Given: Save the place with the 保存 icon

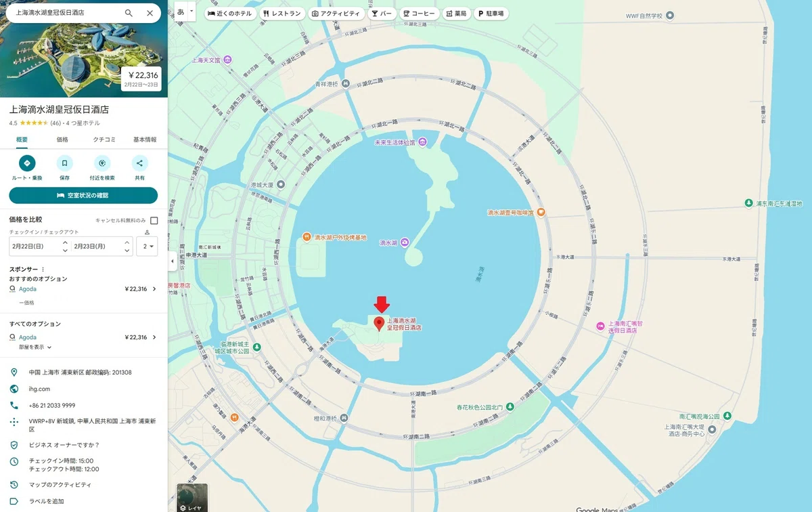Looking at the screenshot, I should coord(64,163).
